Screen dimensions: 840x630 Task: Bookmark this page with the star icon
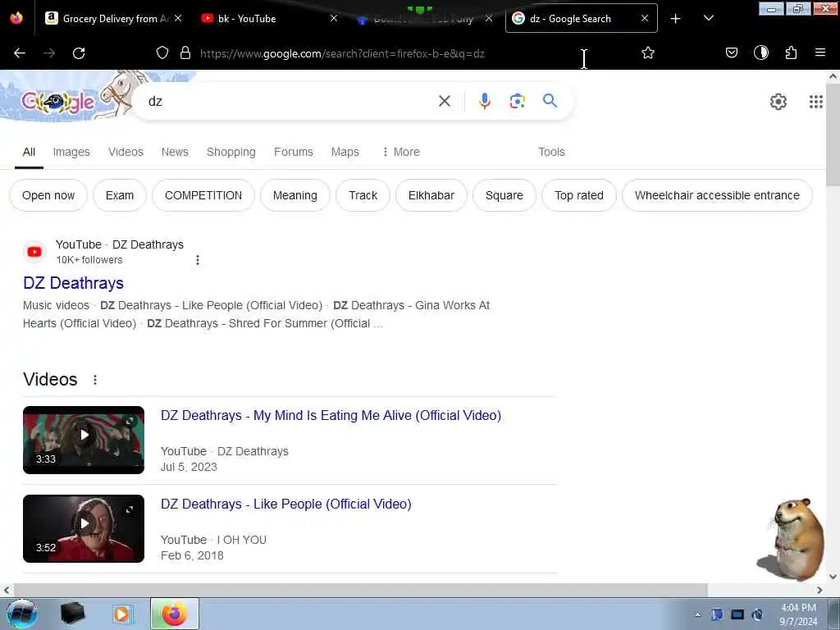[x=648, y=52]
